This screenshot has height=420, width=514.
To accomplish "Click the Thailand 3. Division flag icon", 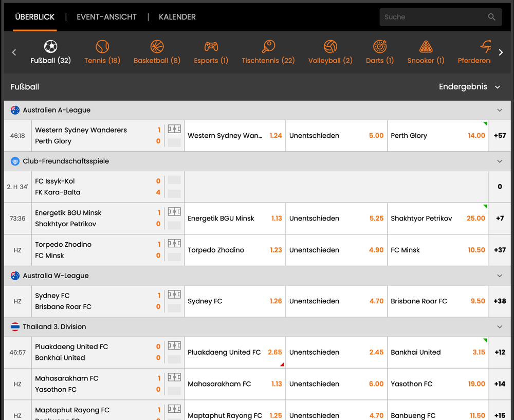I will (x=15, y=327).
